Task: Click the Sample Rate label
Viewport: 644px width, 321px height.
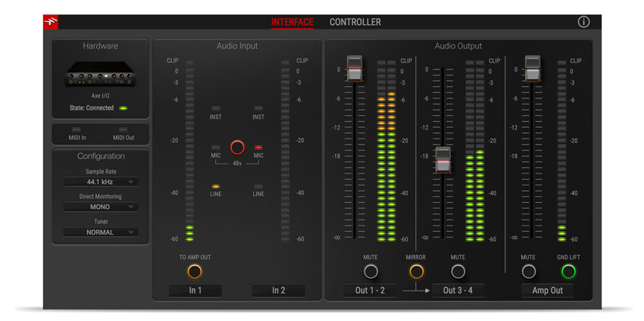Action: [x=101, y=172]
